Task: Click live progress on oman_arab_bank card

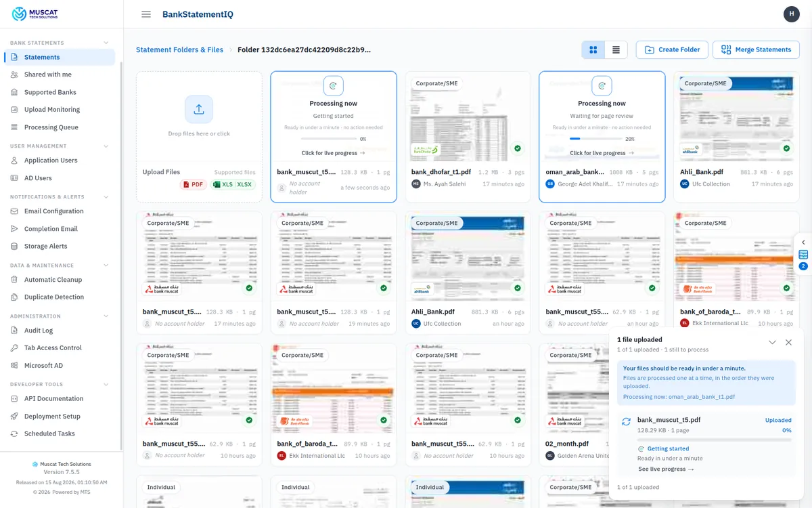Action: click(602, 153)
